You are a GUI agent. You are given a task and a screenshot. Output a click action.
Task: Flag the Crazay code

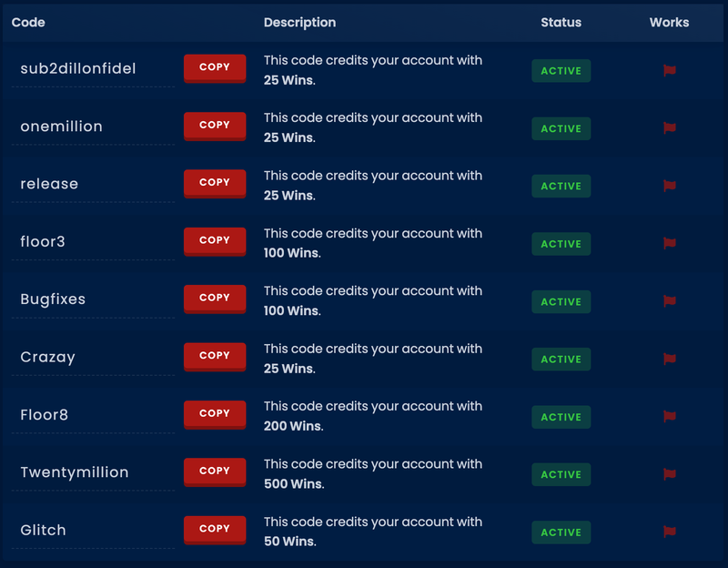pos(670,359)
